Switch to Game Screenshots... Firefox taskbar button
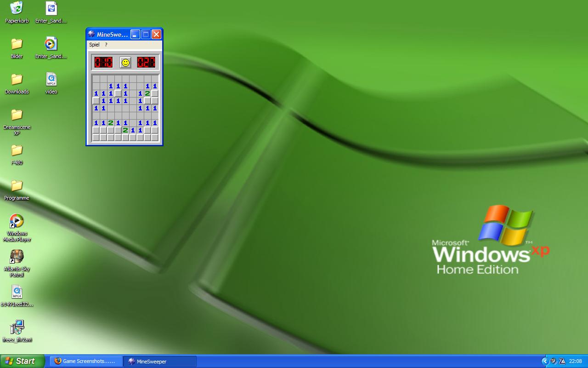Viewport: 588px width, 368px height. point(86,361)
